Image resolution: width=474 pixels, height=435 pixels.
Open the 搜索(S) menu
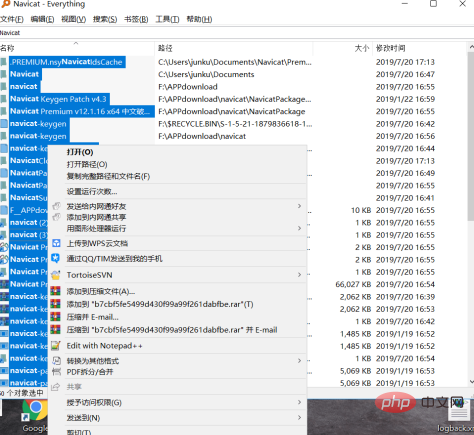tap(105, 19)
